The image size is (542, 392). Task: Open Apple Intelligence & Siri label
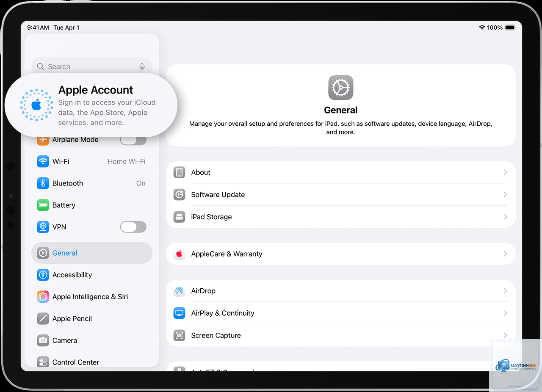click(x=90, y=297)
